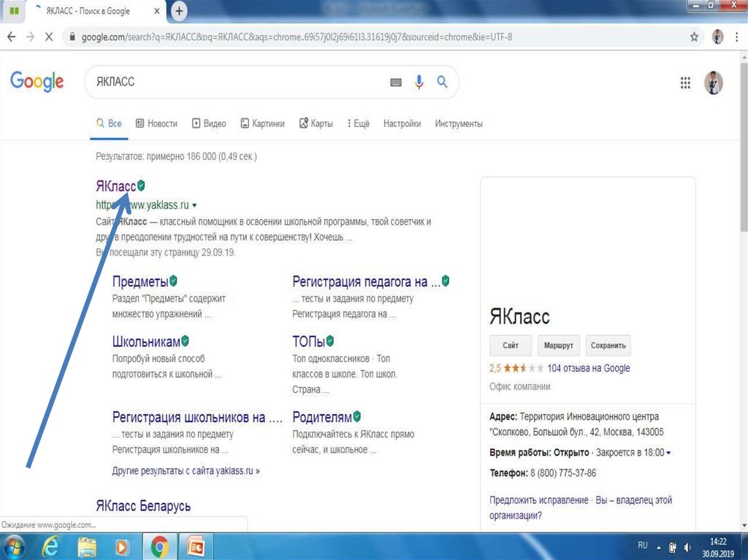Open the ТОПы sitelink

(x=308, y=342)
